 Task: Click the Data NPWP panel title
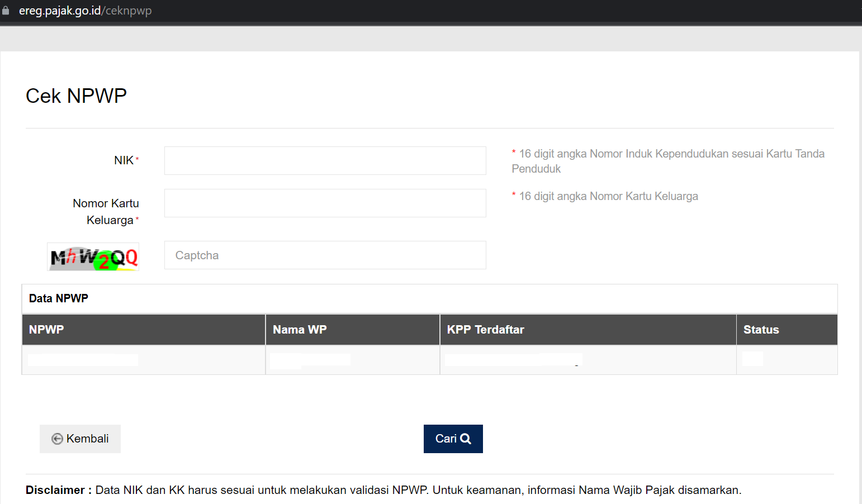[59, 298]
